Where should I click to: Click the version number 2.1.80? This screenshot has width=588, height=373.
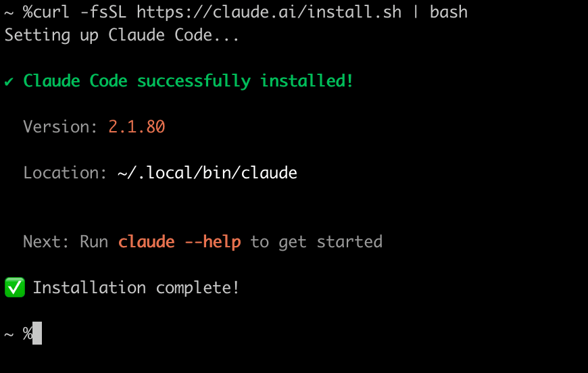[x=137, y=127]
